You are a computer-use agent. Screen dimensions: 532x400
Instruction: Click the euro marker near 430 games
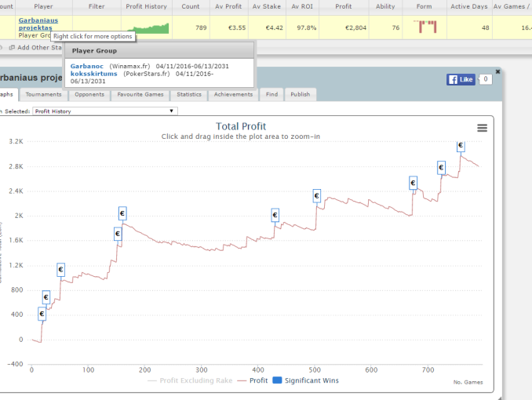click(x=275, y=215)
